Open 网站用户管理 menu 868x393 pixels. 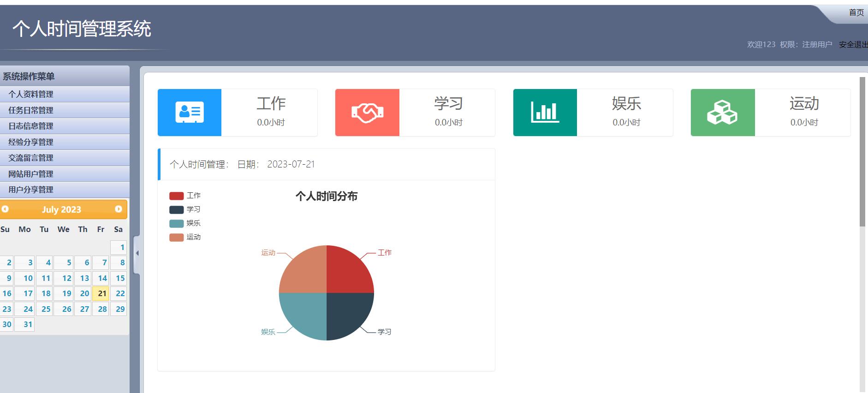click(x=65, y=174)
